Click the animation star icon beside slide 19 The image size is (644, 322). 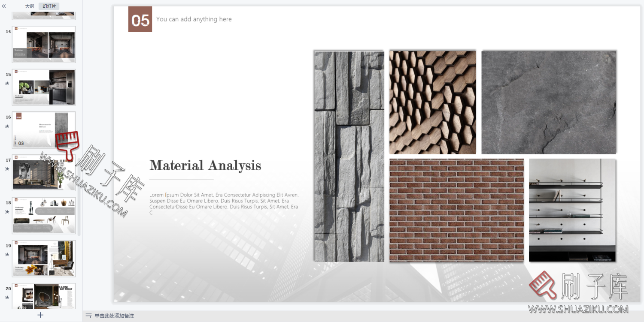tap(7, 254)
